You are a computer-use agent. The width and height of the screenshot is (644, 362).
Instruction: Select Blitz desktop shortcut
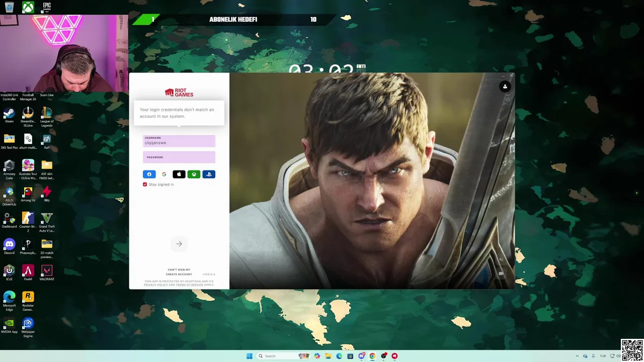[x=47, y=194]
